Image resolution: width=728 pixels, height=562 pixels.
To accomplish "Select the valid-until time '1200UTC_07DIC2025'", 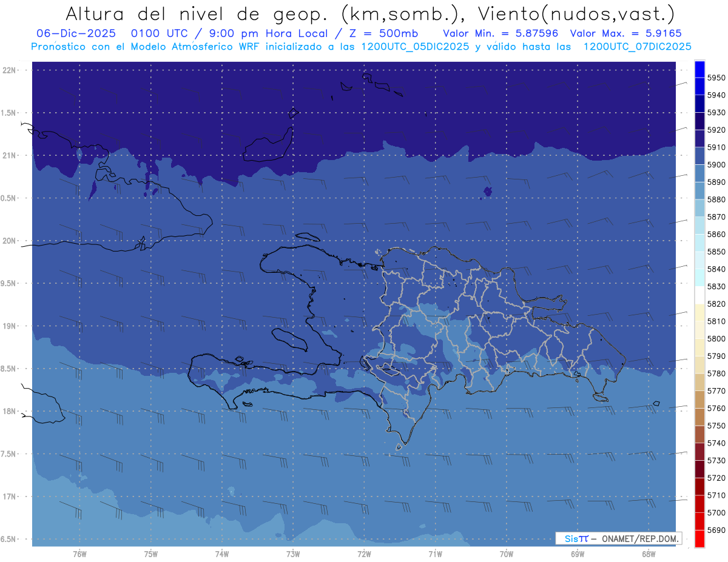I will [637, 47].
